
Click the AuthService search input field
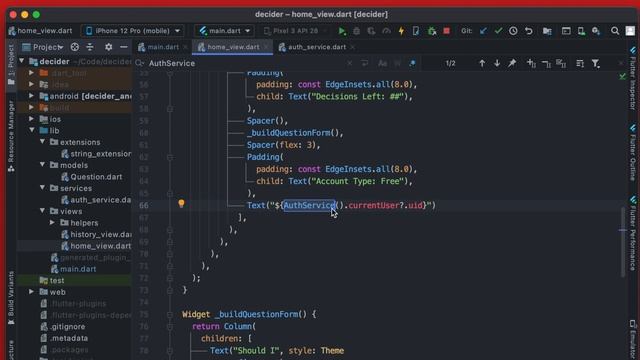245,63
